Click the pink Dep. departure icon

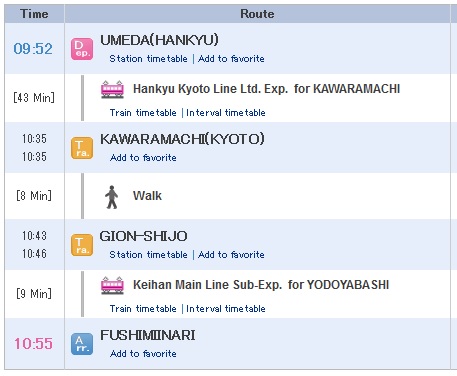pos(82,49)
